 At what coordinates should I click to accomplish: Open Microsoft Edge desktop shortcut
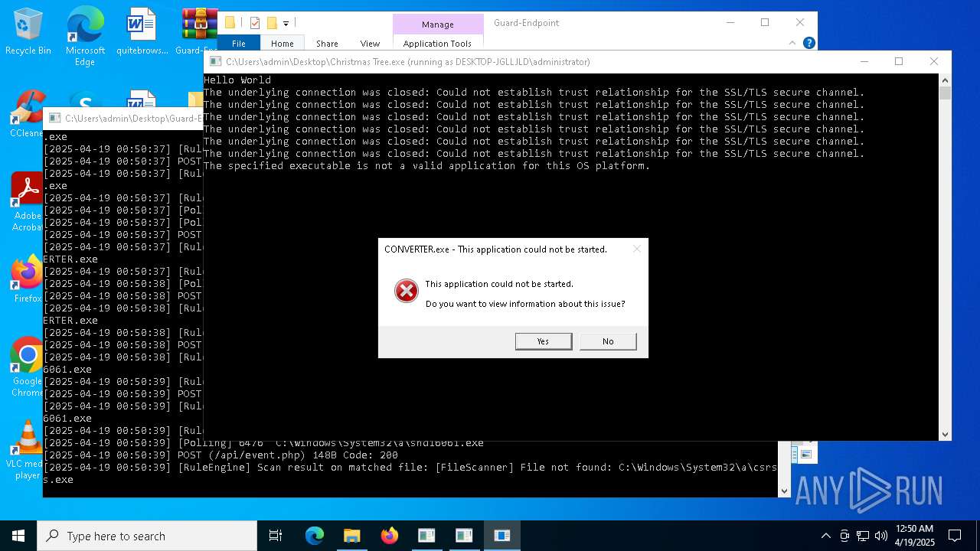[x=85, y=37]
